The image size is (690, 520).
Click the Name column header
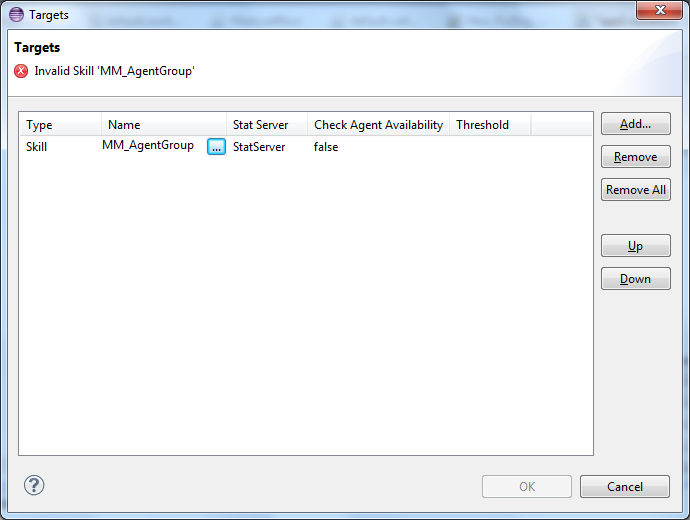point(165,125)
